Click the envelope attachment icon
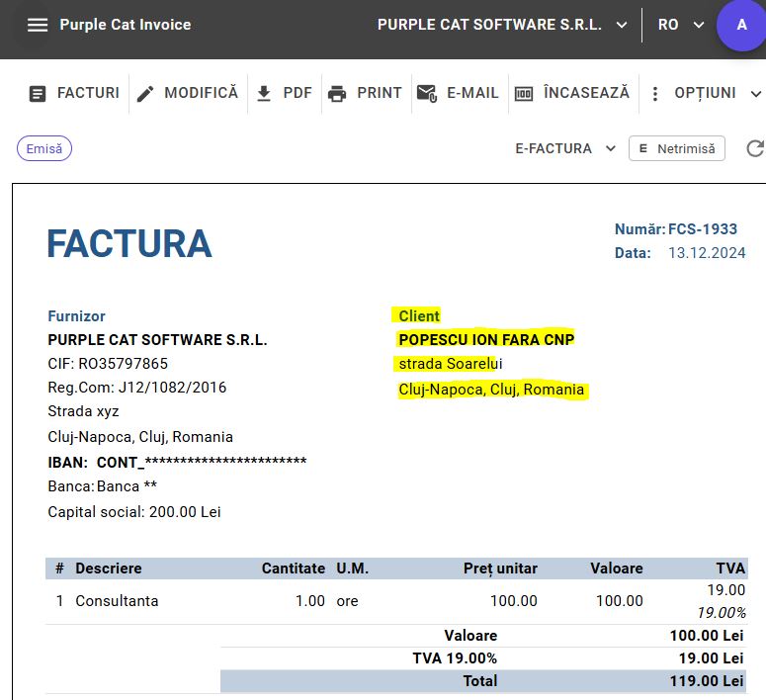 point(426,93)
